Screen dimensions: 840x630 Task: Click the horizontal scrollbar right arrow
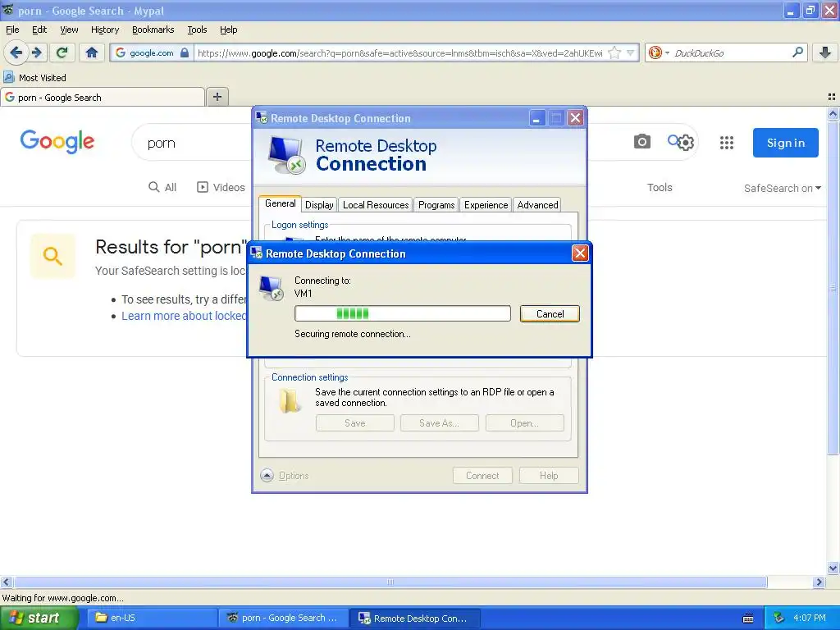point(819,582)
